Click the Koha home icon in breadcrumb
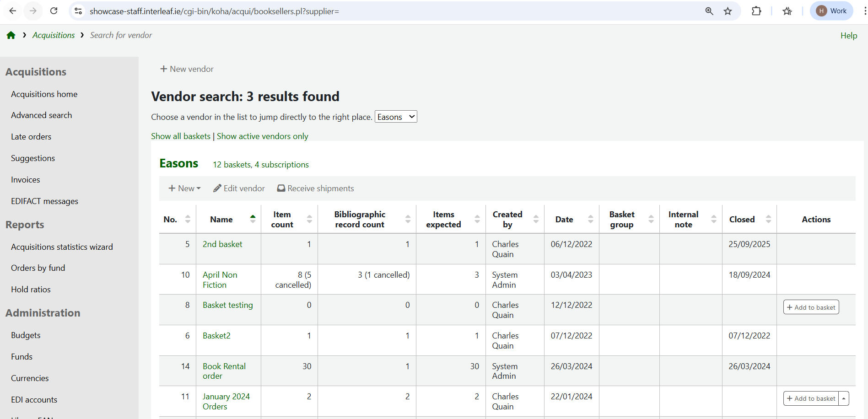 [x=11, y=35]
